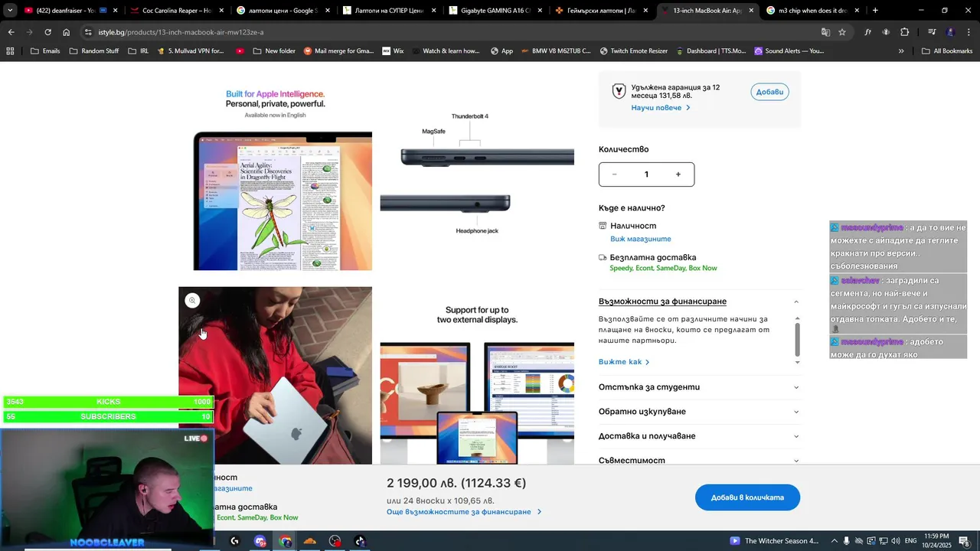This screenshot has width=980, height=551.
Task: Open the Mail merge for Gmail bookmark
Action: click(x=338, y=51)
